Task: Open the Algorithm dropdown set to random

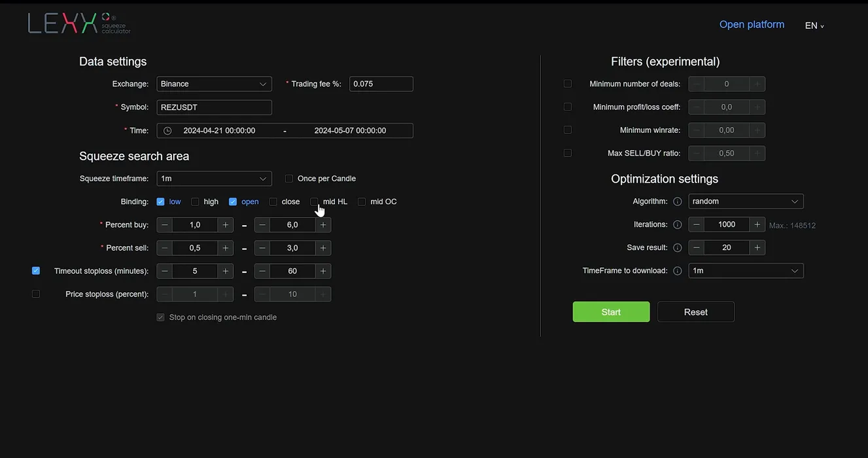Action: [x=746, y=202]
